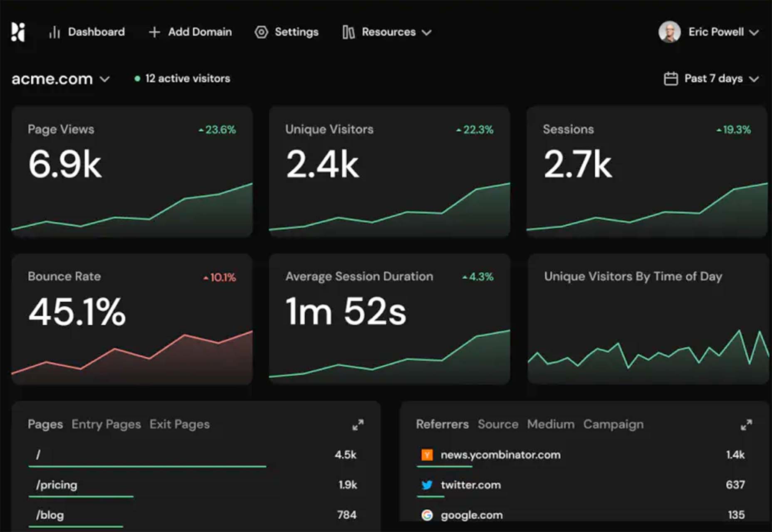
Task: Open the Resources dropdown chevron
Action: [x=427, y=32]
